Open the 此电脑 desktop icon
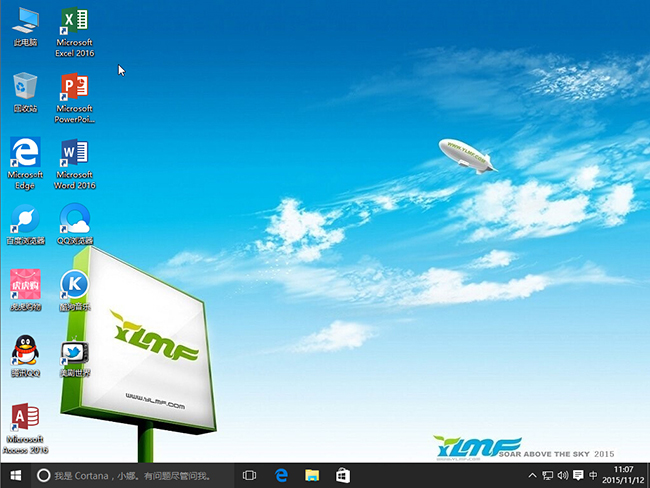 25,22
